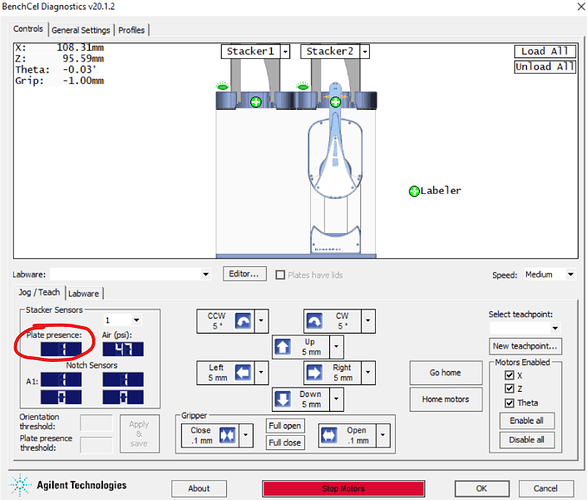Switch to the General Settings tab
This screenshot has width=587, height=500.
click(81, 30)
